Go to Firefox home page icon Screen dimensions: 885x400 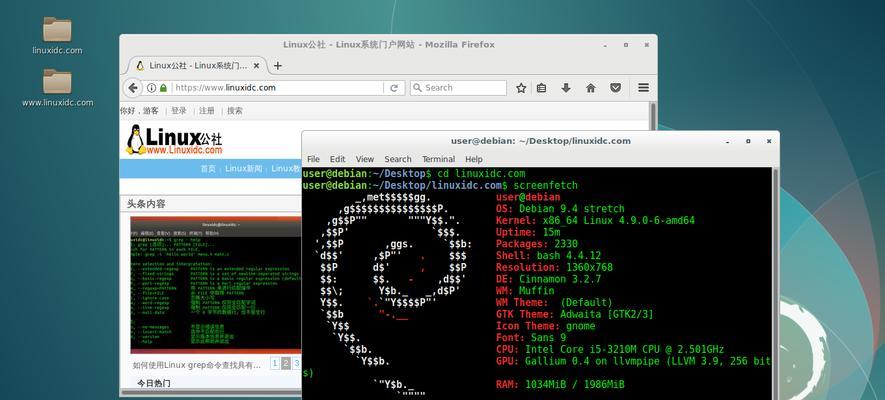[x=591, y=88]
